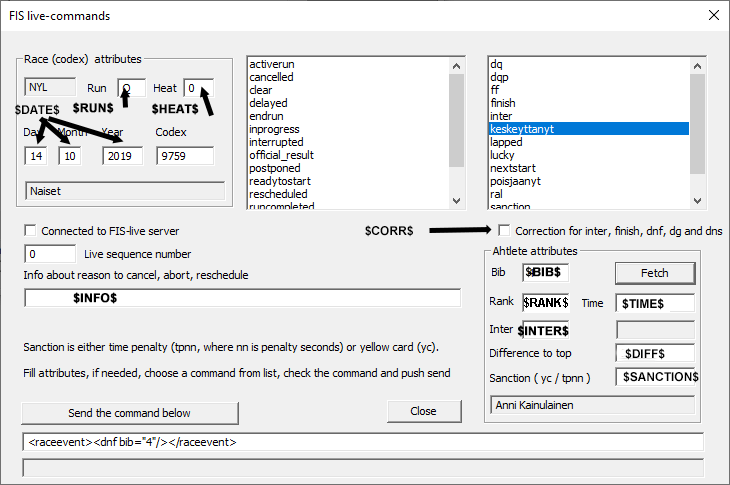Select 'official_result' from the command list
The image size is (730, 485).
[x=284, y=155]
